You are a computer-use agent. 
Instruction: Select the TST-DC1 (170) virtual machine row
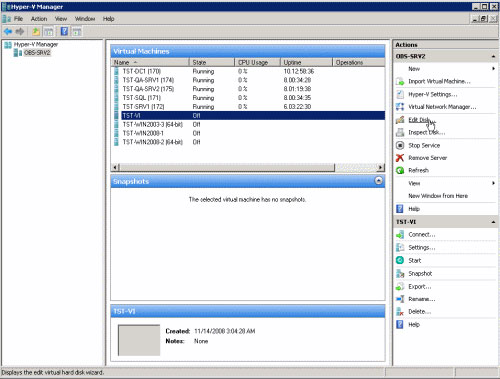click(x=248, y=71)
